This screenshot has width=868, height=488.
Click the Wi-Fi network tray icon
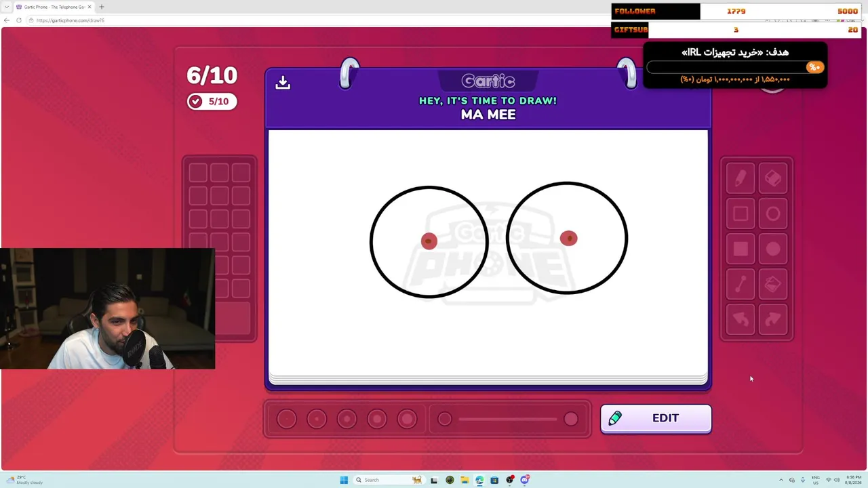coord(828,480)
